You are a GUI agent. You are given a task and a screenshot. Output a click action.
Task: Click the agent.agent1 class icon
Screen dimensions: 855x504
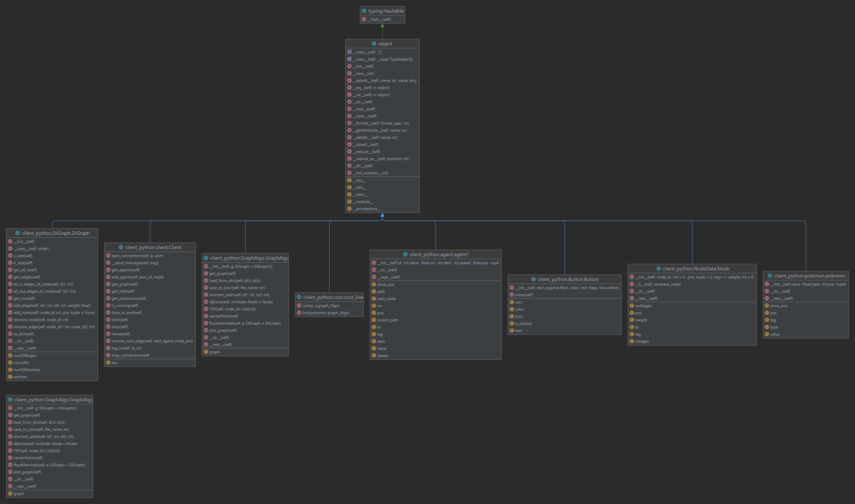[x=405, y=254]
